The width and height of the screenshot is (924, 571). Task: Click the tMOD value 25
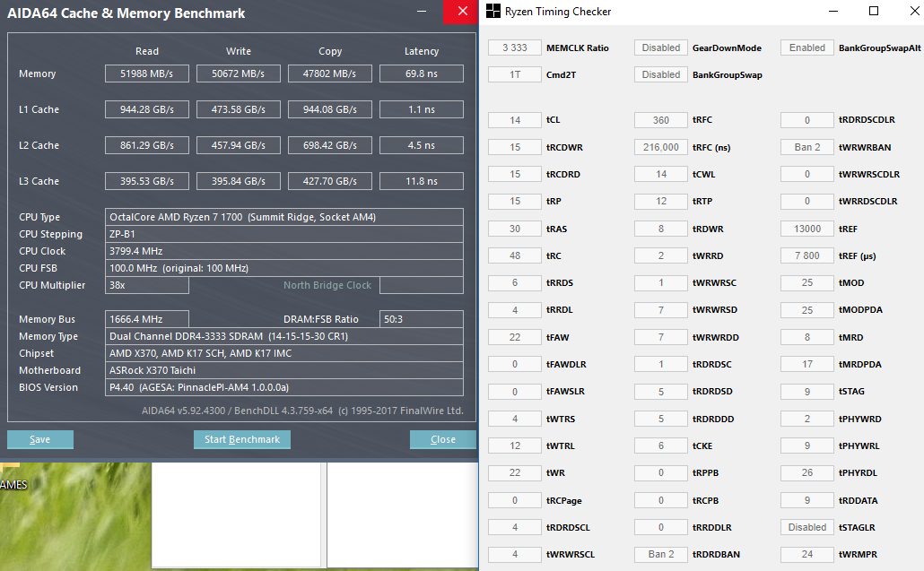click(x=806, y=283)
